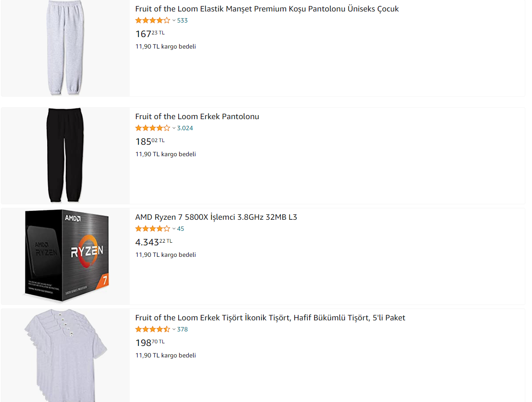532x402 pixels.
Task: Open the black sweatpants product image
Action: [x=65, y=155]
